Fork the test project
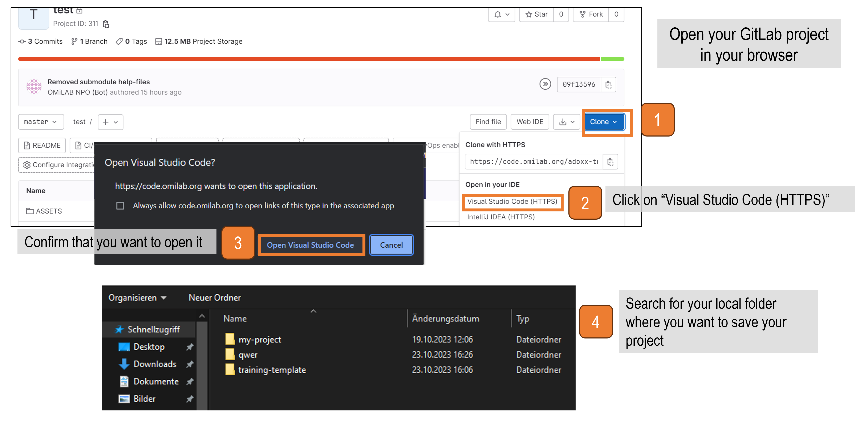This screenshot has width=868, height=422. [591, 15]
